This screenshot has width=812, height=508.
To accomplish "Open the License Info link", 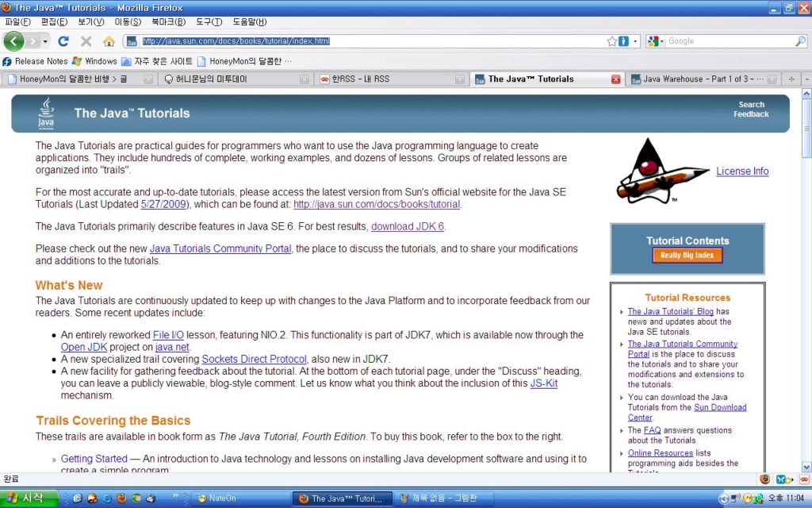I will (742, 171).
